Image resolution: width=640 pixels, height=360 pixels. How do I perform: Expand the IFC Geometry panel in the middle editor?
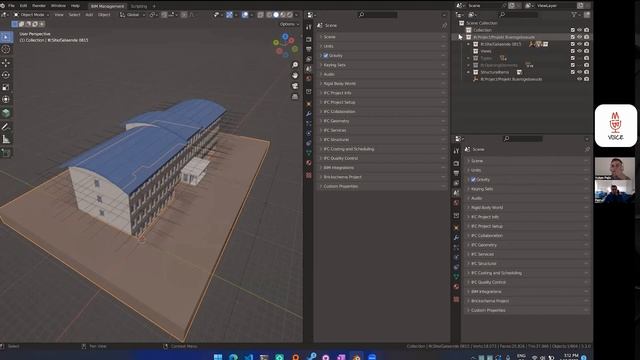click(382, 121)
